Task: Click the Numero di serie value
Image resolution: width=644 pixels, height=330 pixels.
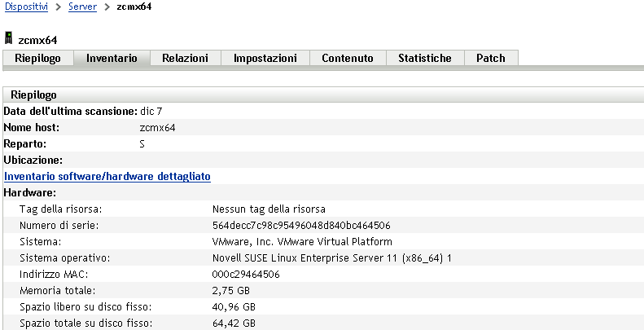Action: (x=300, y=225)
